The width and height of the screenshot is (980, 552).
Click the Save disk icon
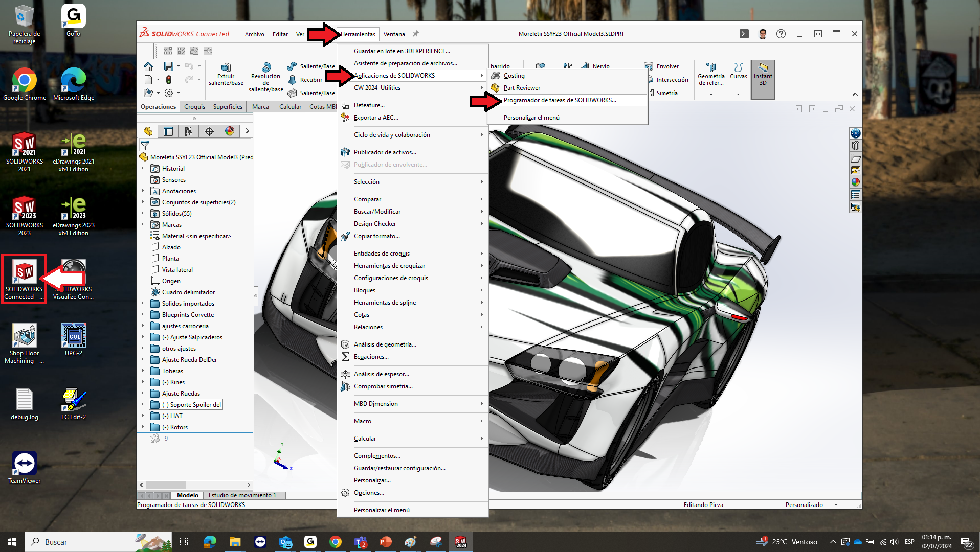tap(168, 66)
